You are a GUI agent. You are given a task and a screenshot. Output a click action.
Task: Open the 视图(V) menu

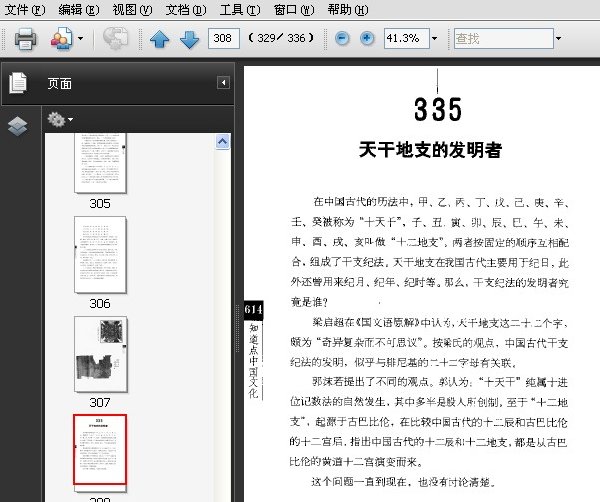tap(132, 9)
